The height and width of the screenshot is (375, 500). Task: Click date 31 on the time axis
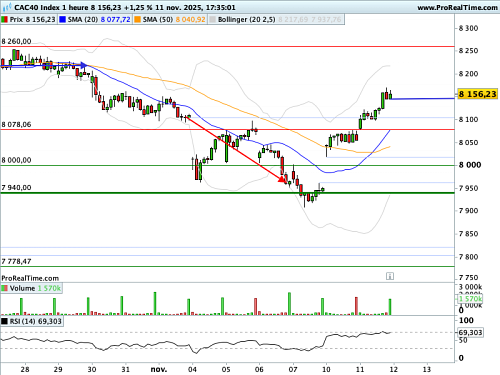pyautogui.click(x=125, y=369)
